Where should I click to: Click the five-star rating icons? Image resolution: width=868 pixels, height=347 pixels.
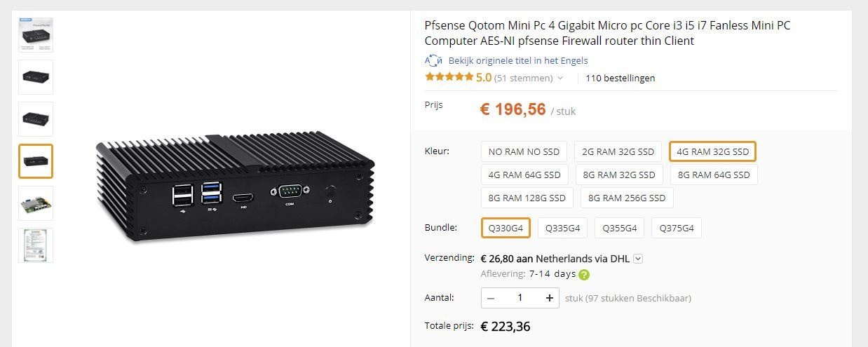pos(449,78)
